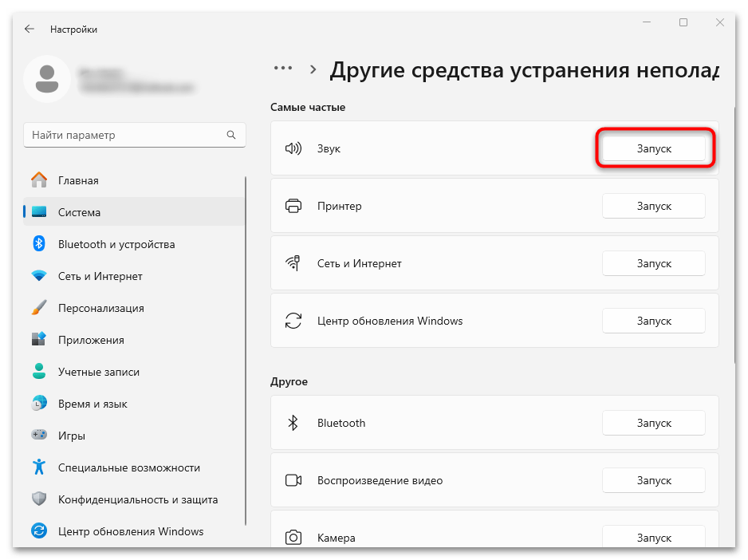Click the Найти параметр search field
Viewport: 748px width, 560px height.
(134, 135)
